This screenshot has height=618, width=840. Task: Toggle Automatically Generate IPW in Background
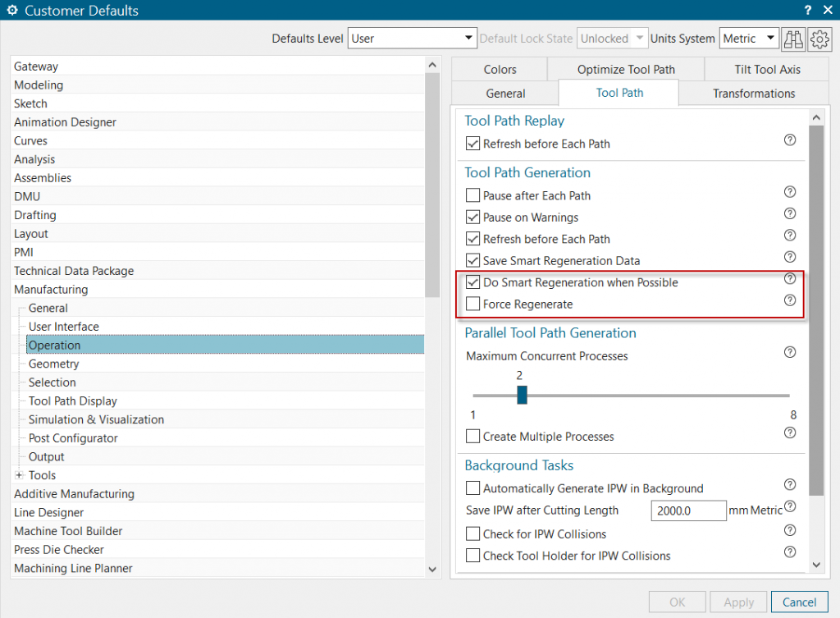point(472,488)
